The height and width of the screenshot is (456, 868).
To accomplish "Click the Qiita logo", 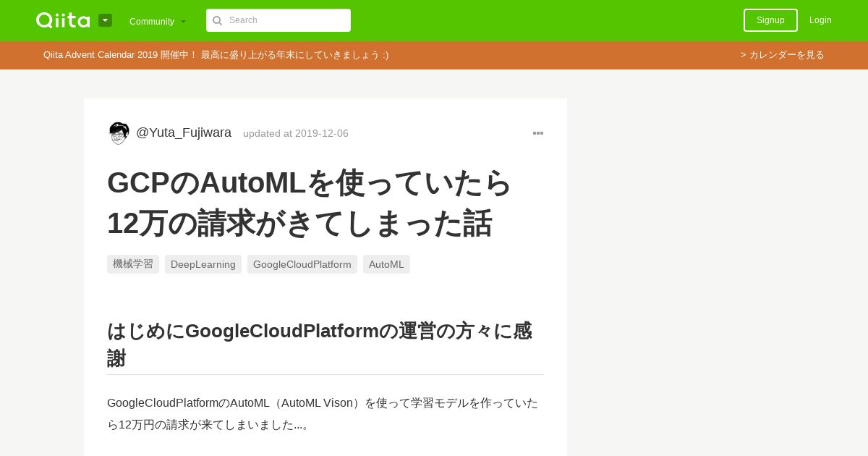I will coord(63,20).
